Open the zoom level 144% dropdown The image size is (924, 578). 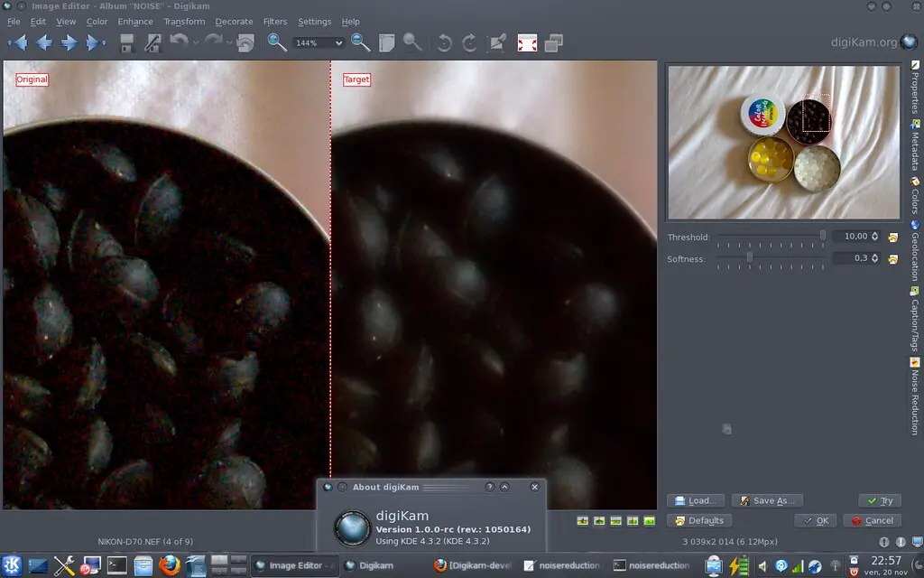319,42
